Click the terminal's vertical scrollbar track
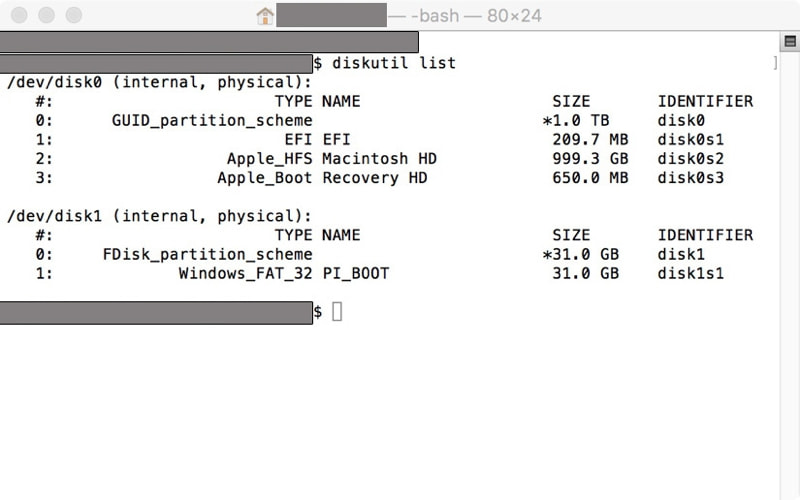Screen dimensions: 800x500 (789, 276)
